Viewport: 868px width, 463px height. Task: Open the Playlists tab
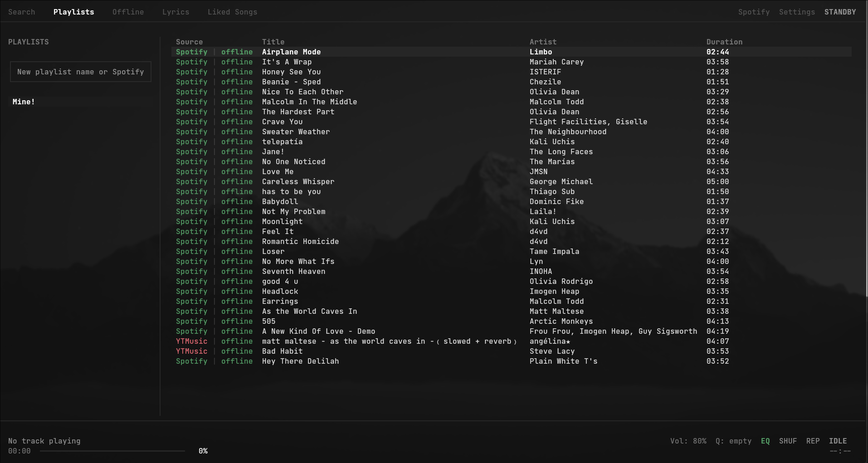click(73, 12)
